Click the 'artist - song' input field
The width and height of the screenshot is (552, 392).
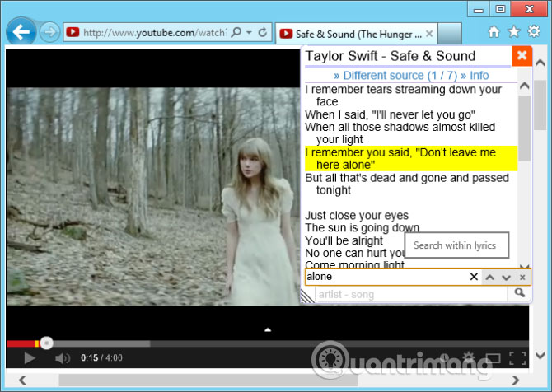point(411,295)
